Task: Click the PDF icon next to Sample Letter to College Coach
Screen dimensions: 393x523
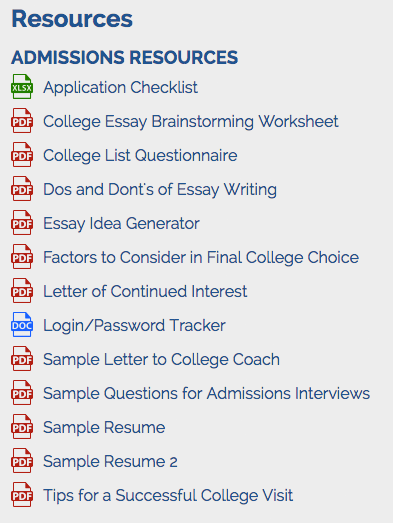Action: (x=22, y=359)
